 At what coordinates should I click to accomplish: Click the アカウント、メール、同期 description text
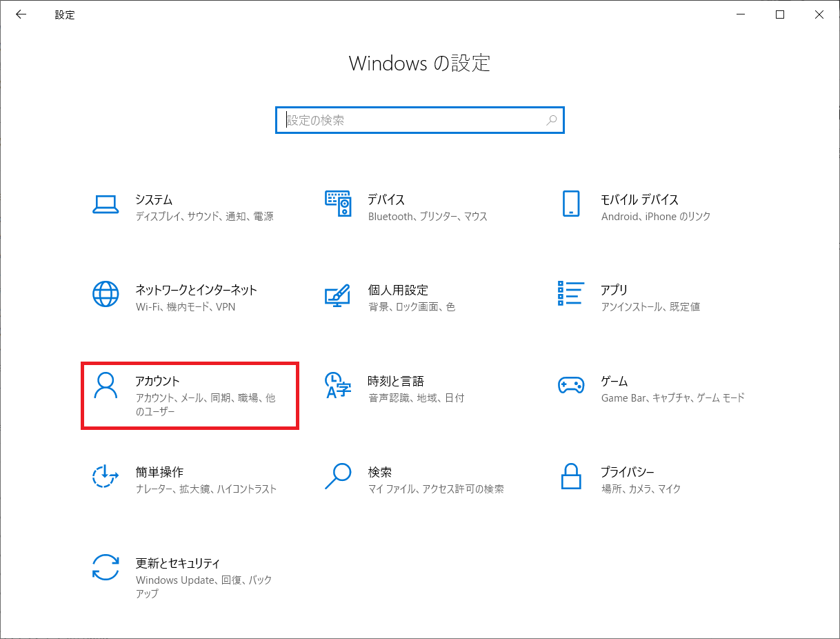click(x=206, y=404)
